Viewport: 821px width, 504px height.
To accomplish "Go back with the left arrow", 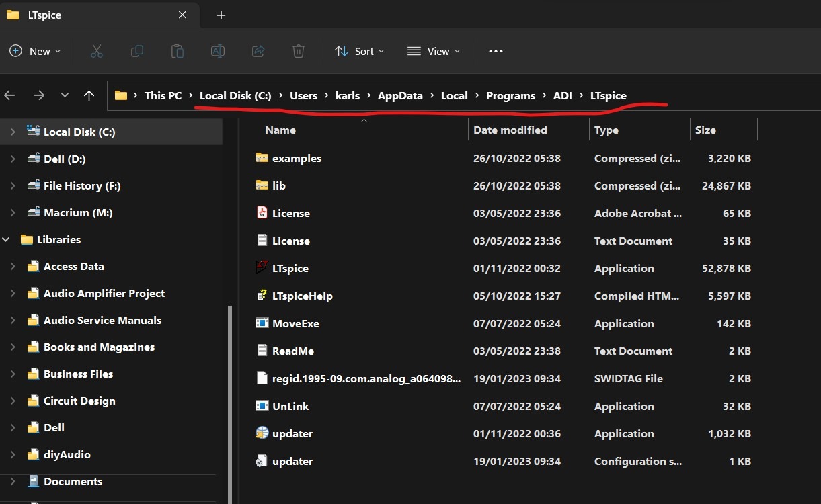I will (x=10, y=95).
